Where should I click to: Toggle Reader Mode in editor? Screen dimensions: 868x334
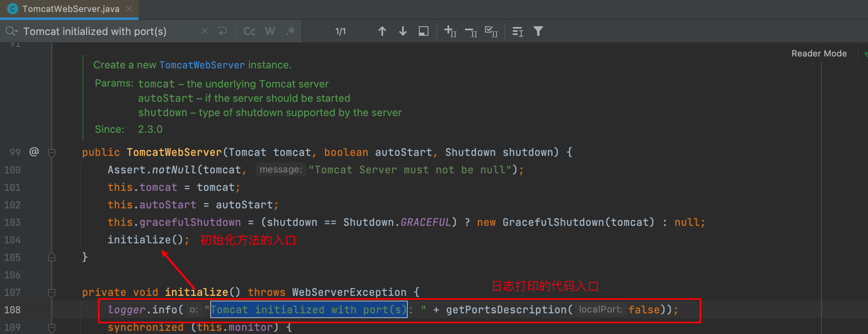[819, 53]
